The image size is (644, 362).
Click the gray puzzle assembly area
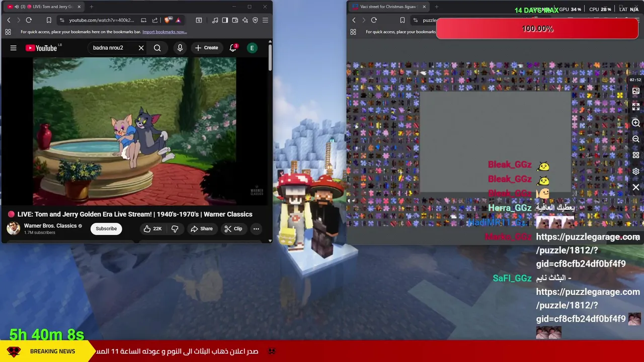click(496, 142)
